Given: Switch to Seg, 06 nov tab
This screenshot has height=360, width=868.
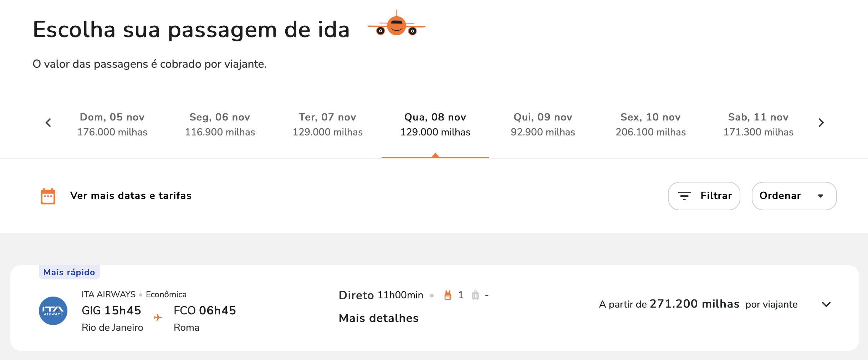Looking at the screenshot, I should click(220, 125).
